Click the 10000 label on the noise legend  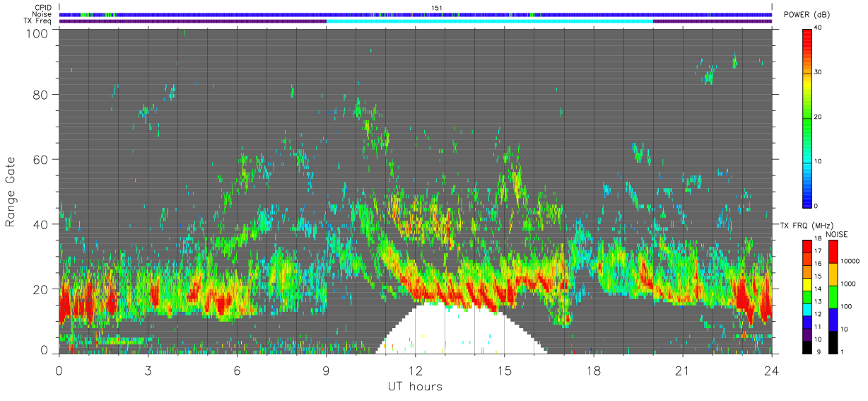[x=850, y=262]
